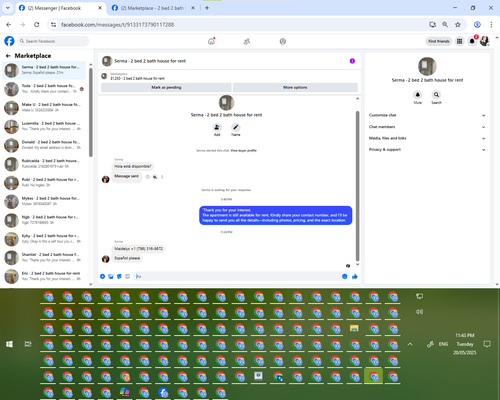The image size is (500, 400).
Task: Click the More options button
Action: tap(295, 87)
